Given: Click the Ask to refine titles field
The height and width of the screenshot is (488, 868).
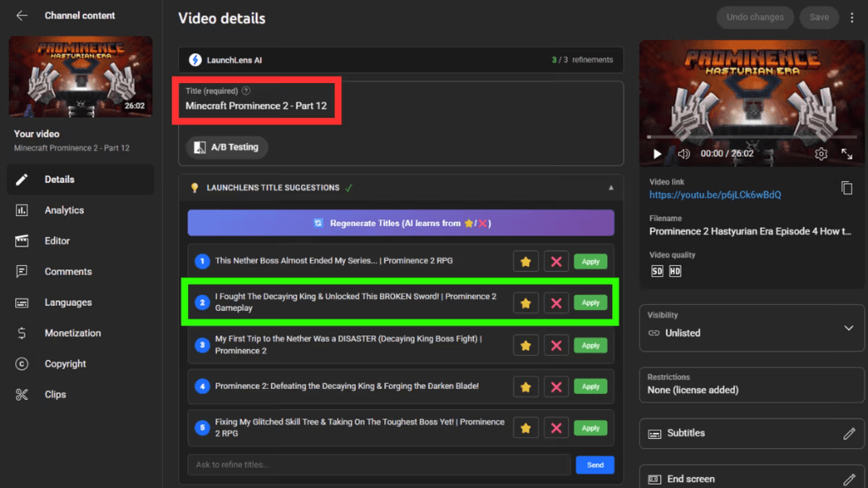Looking at the screenshot, I should [x=379, y=464].
